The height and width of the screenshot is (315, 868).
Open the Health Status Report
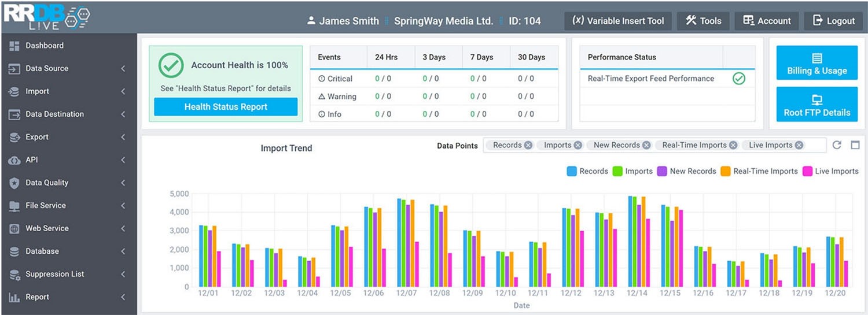(x=226, y=107)
